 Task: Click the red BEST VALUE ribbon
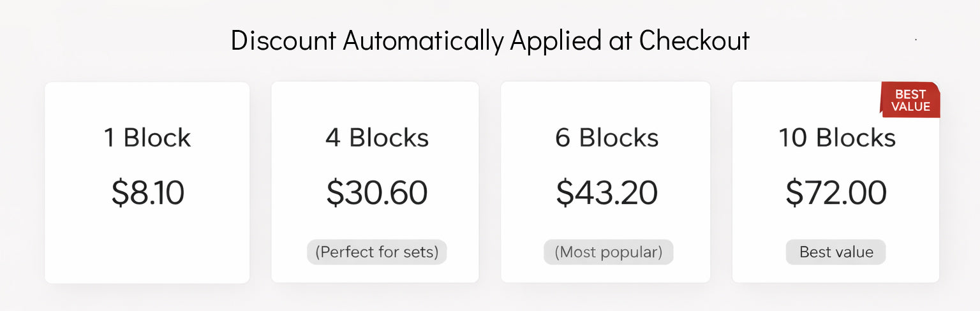910,101
